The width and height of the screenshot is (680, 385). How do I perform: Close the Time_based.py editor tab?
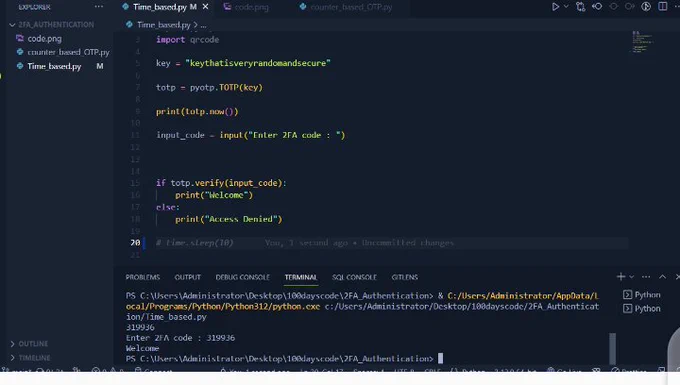click(x=206, y=7)
